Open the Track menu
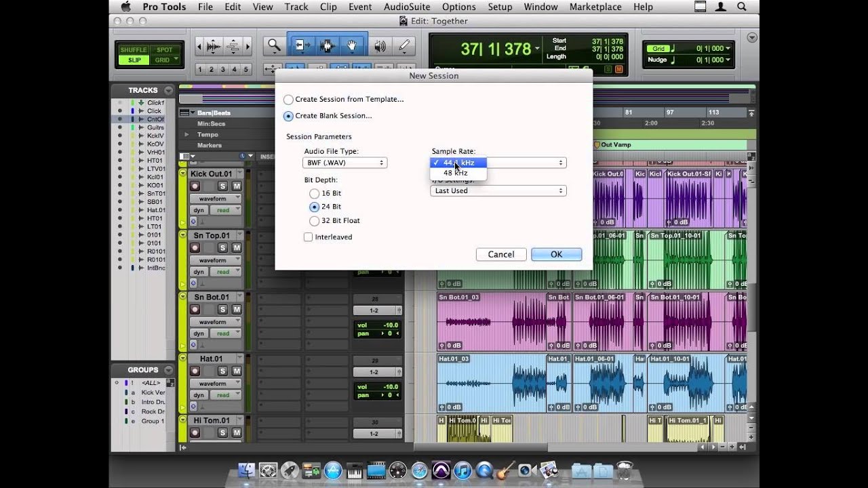Image resolution: width=868 pixels, height=488 pixels. click(296, 7)
